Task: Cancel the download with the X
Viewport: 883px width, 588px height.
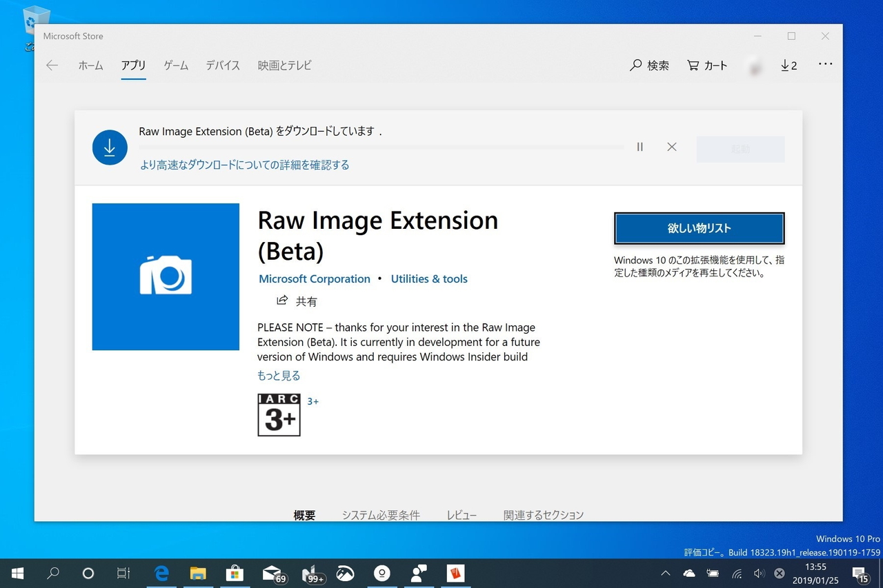Action: coord(672,147)
